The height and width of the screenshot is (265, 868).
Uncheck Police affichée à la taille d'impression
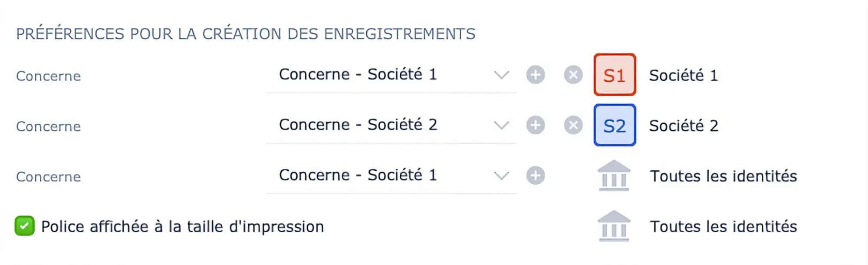click(x=24, y=226)
